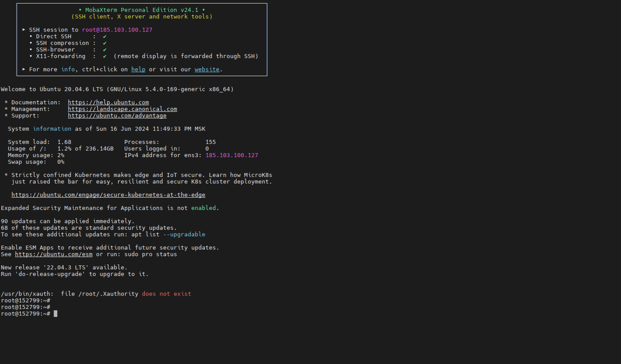The image size is (621, 364).
Task: Click the 'Enable ESM Apps' message line
Action: pyautogui.click(x=110, y=248)
